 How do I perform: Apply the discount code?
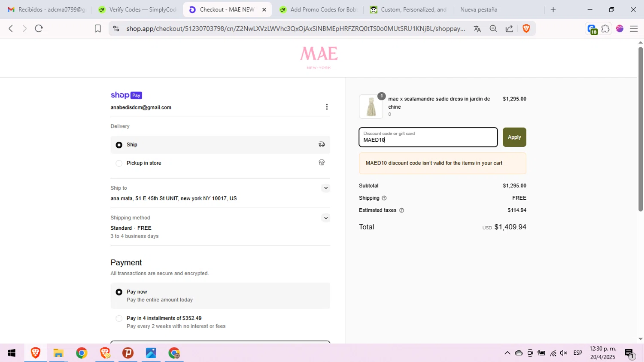click(x=514, y=137)
